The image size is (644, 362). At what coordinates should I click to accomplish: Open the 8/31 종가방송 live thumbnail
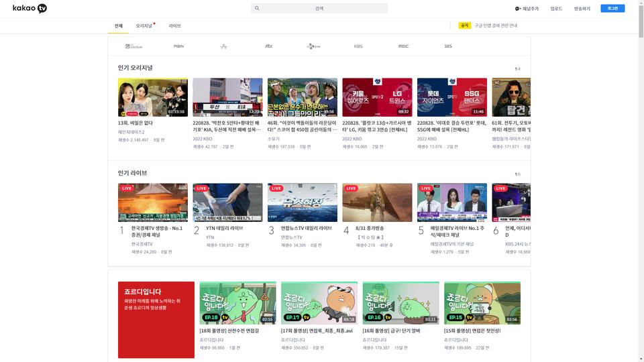click(x=377, y=202)
